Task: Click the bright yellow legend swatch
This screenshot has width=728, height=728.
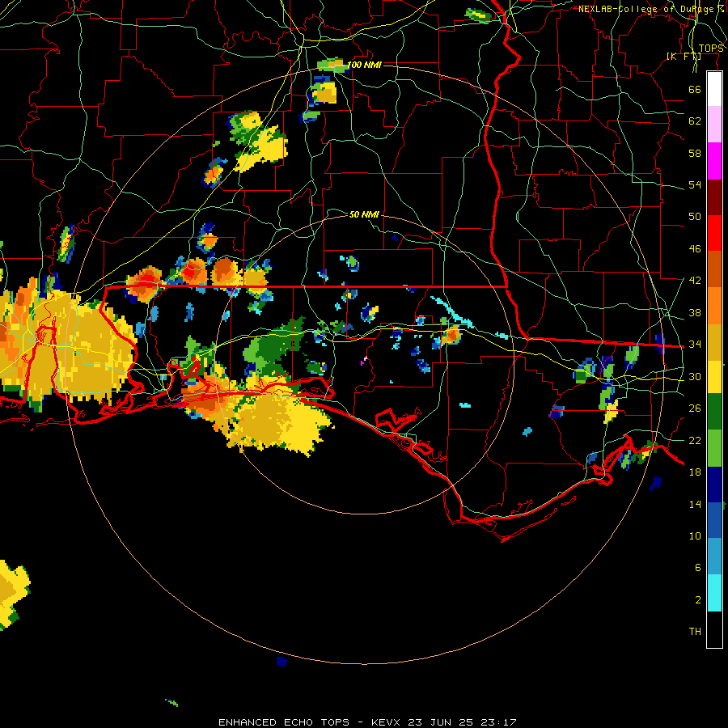Action: [x=714, y=377]
